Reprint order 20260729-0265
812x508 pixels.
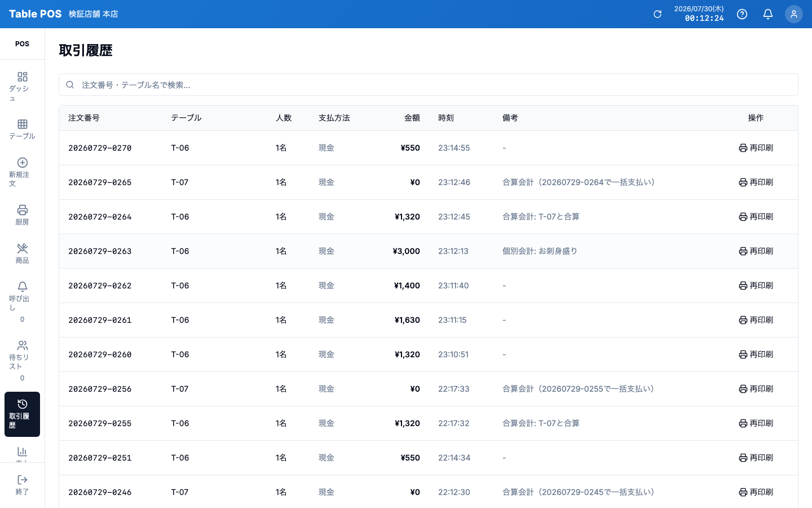[x=756, y=182]
